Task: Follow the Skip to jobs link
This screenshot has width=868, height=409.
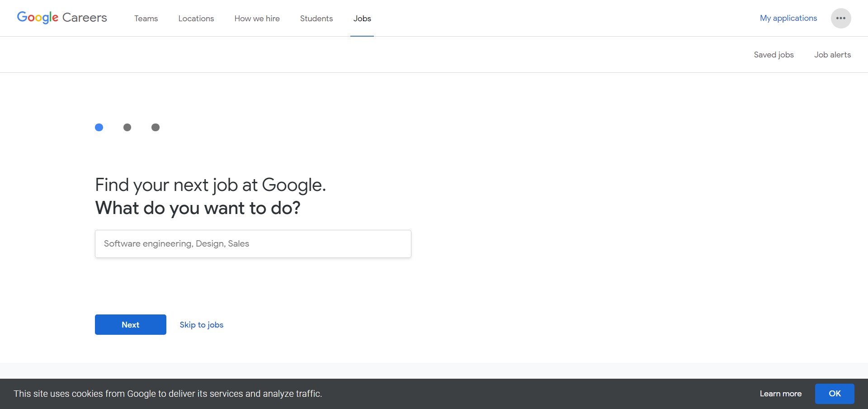Action: coord(202,325)
